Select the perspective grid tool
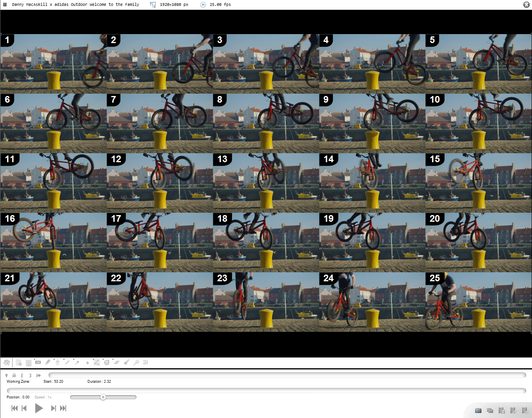Viewport: 532px width, 418px height. (116, 362)
